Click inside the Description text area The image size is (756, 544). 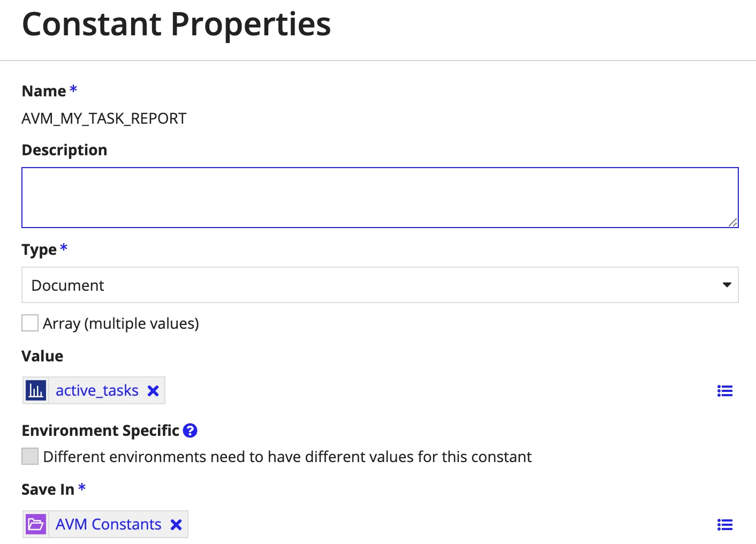click(380, 198)
